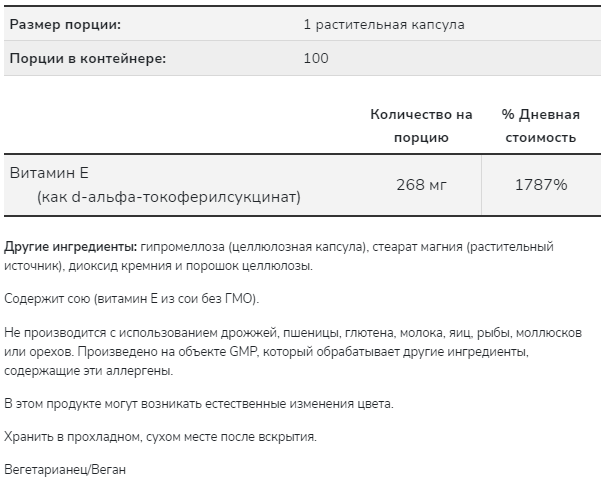Click the "гипромеллоза (целлюлозная капсула)" text
The height and width of the screenshot is (485, 607).
[x=255, y=246]
